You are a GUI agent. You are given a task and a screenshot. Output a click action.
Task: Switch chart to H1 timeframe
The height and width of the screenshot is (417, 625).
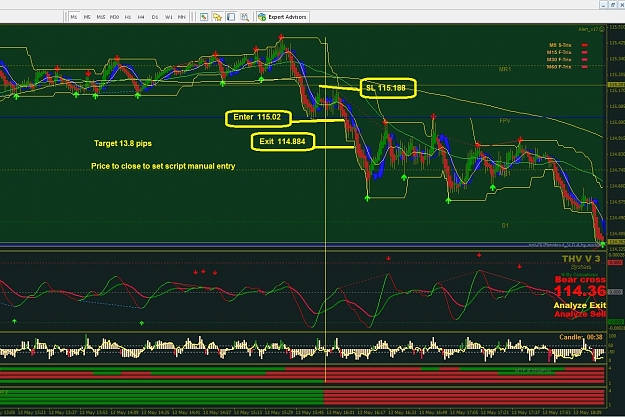128,17
